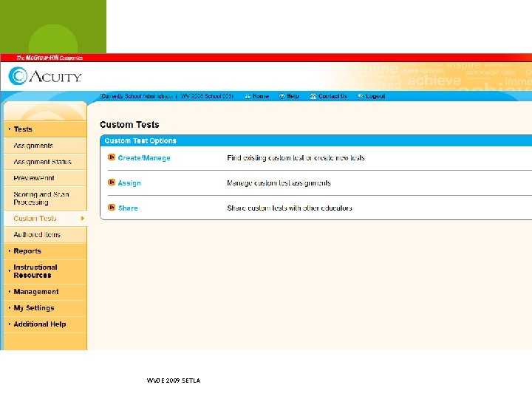Open Help from the top bar
This screenshot has height=399, width=532.
coord(293,96)
